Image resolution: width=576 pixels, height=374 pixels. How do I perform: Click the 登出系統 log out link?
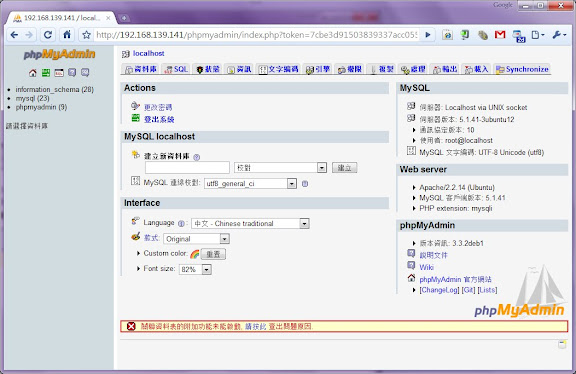coord(159,119)
